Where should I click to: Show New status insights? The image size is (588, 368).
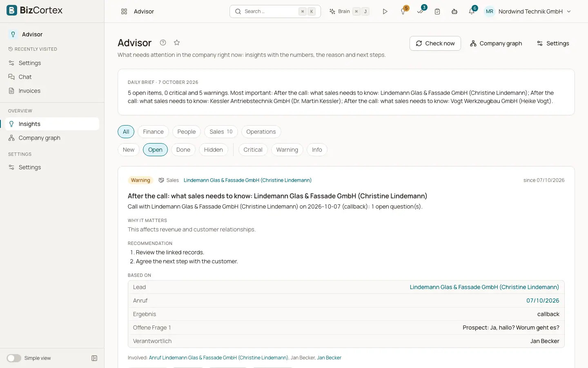pyautogui.click(x=129, y=150)
